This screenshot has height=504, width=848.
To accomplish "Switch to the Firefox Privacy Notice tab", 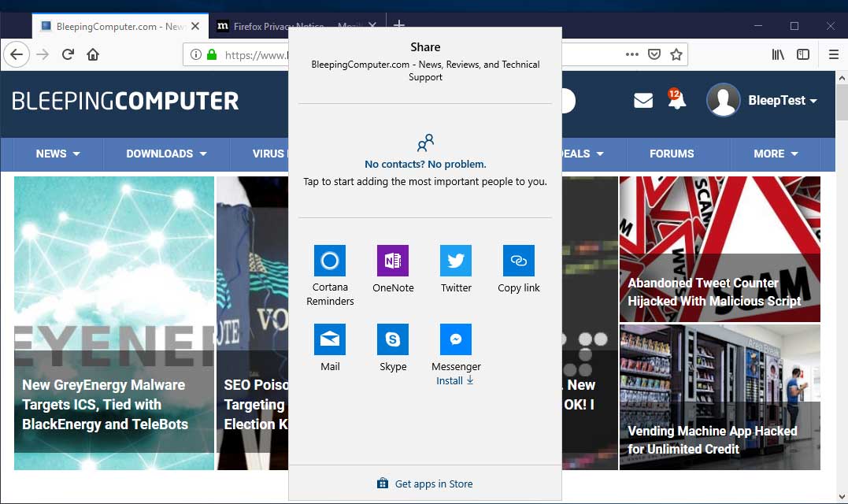I will [x=296, y=26].
